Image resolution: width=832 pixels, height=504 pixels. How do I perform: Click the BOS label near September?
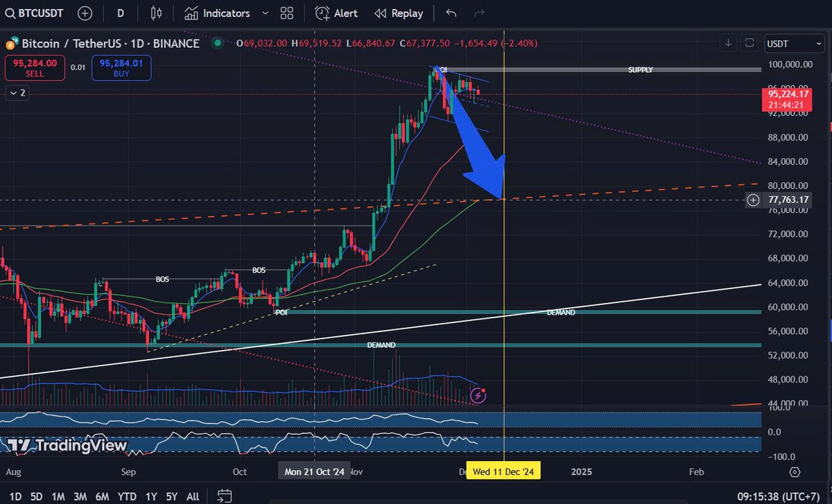(x=162, y=279)
